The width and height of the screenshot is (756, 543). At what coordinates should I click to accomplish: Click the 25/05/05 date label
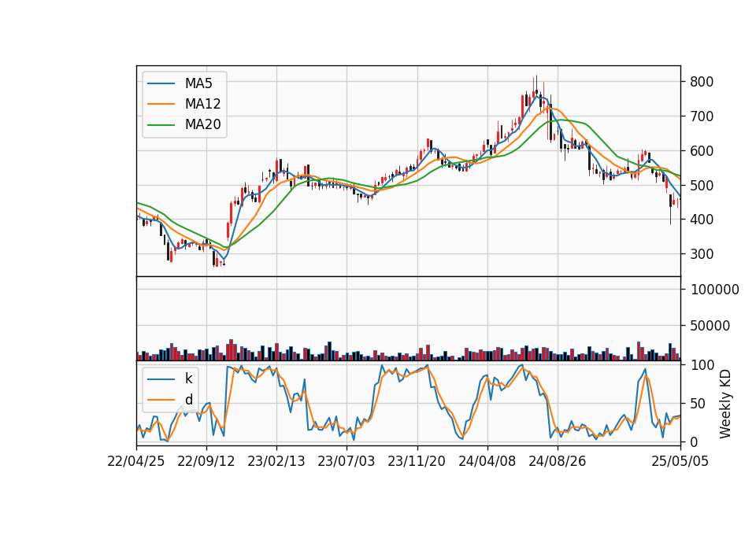point(680,462)
